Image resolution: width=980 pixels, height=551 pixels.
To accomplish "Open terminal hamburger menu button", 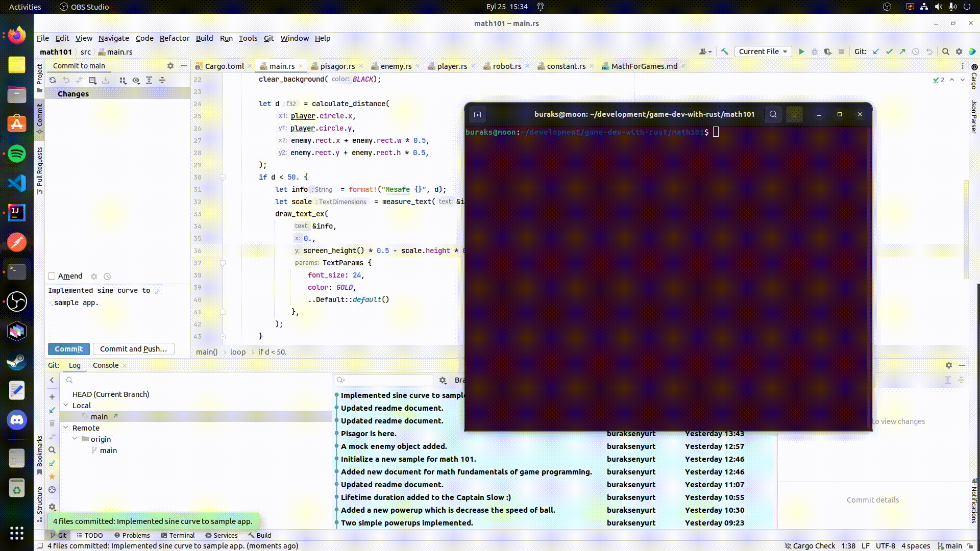I will click(x=794, y=114).
